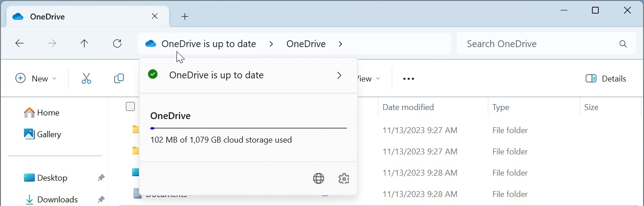Expand the chevron after OneDrive breadcrumb

point(341,44)
